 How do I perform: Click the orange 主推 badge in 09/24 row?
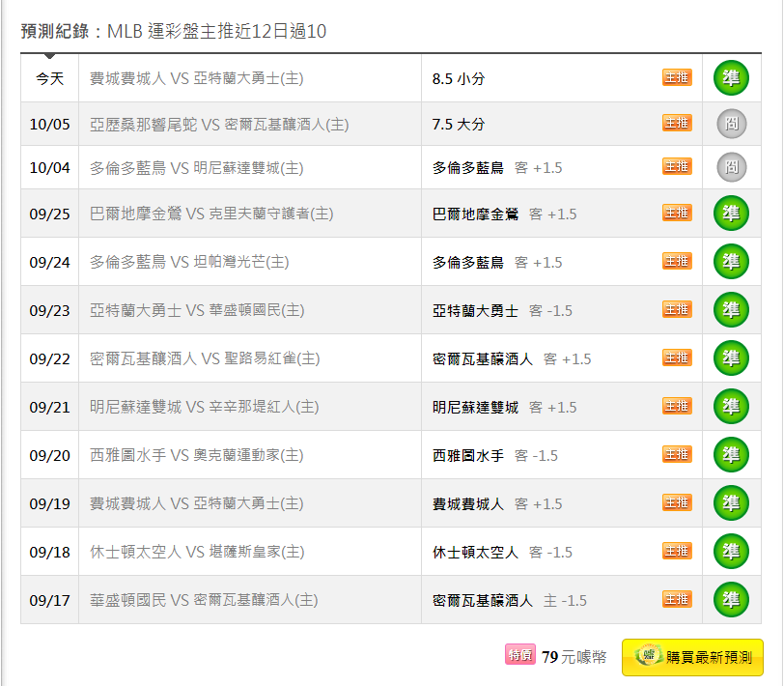(677, 261)
